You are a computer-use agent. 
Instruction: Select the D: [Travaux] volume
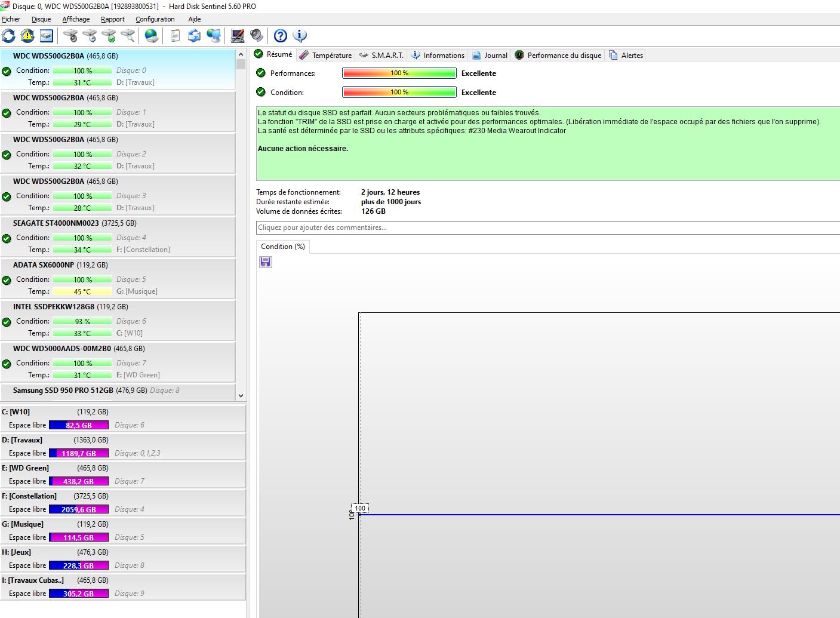[122, 447]
